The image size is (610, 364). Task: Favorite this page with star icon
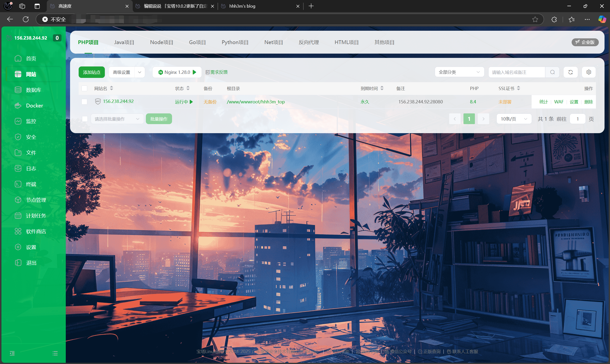click(535, 19)
